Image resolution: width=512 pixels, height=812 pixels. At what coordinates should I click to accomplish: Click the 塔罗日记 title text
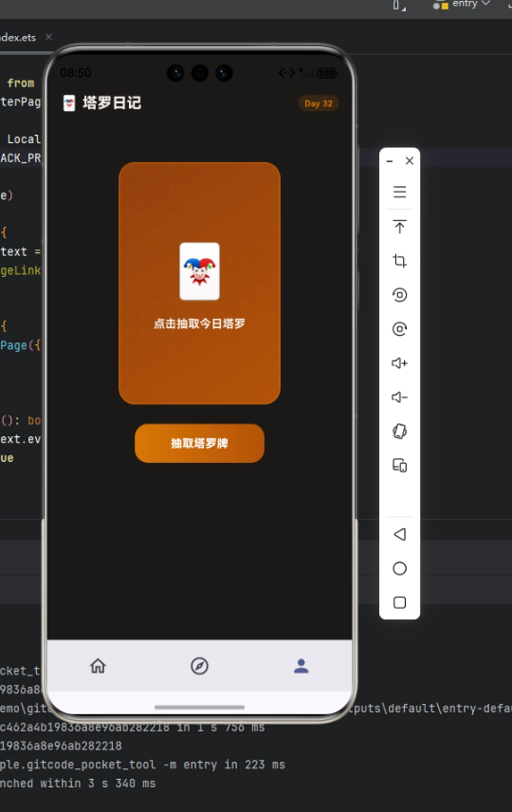[112, 103]
